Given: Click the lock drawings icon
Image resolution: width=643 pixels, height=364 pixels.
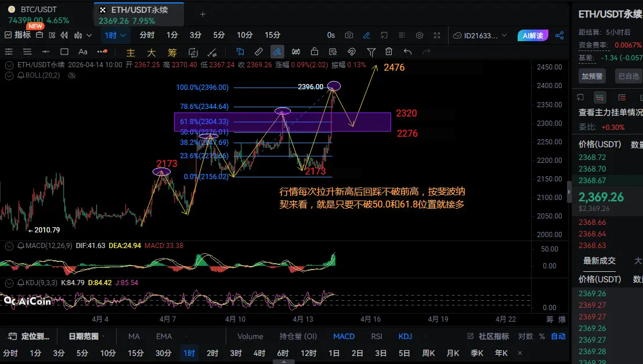Looking at the screenshot, I should (314, 52).
